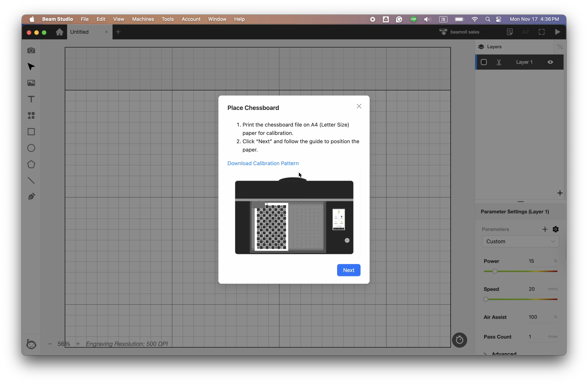Close the Untitled tab

coord(106,32)
